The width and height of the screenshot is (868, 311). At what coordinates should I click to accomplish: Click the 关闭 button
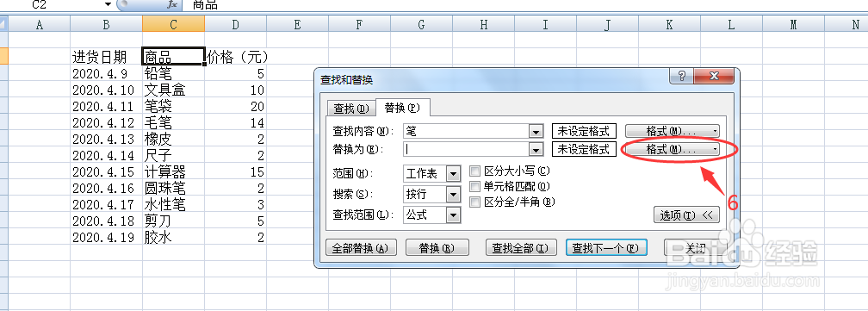tap(696, 248)
